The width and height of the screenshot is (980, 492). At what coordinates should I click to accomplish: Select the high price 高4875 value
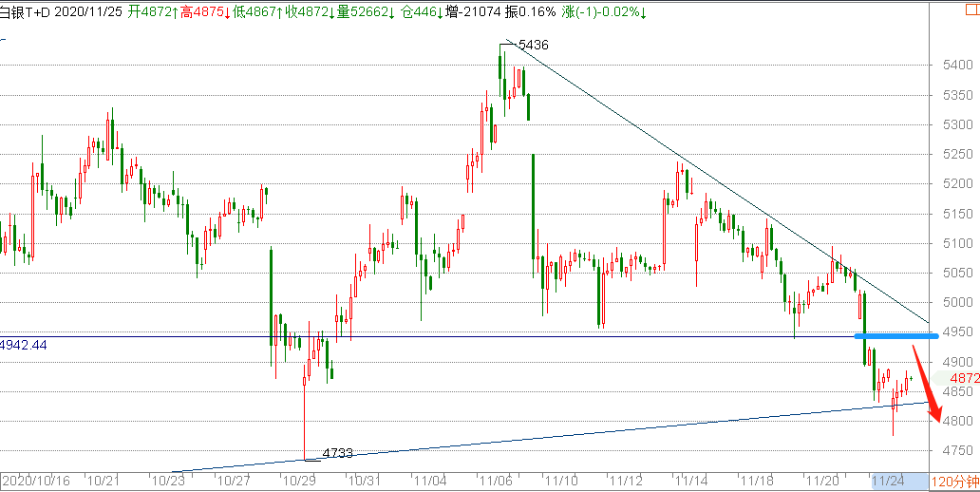[205, 12]
